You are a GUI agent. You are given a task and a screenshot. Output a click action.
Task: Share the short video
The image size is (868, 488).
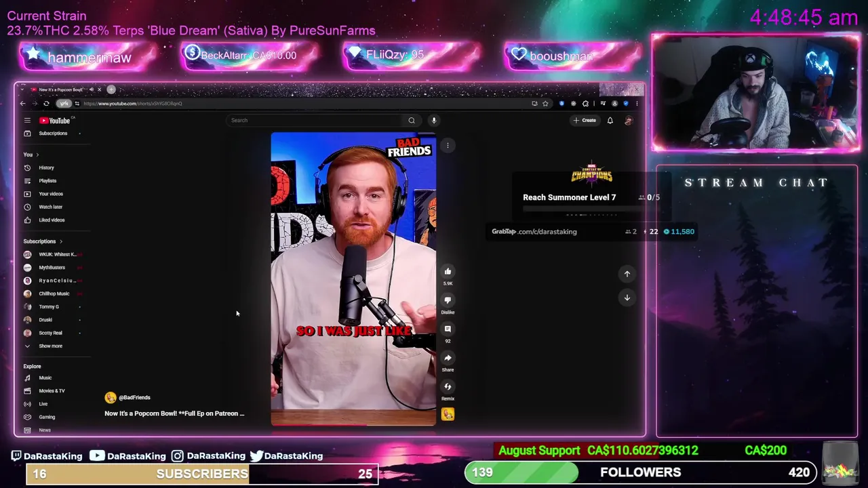pos(448,358)
